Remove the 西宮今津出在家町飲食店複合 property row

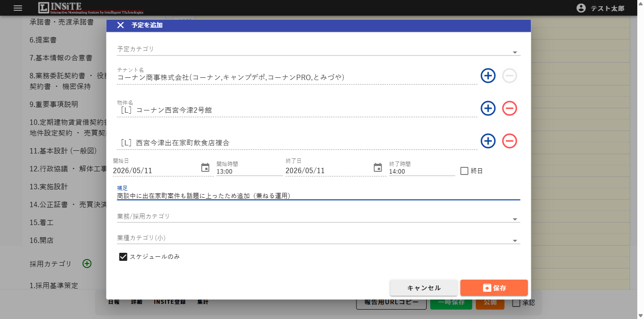[509, 141]
